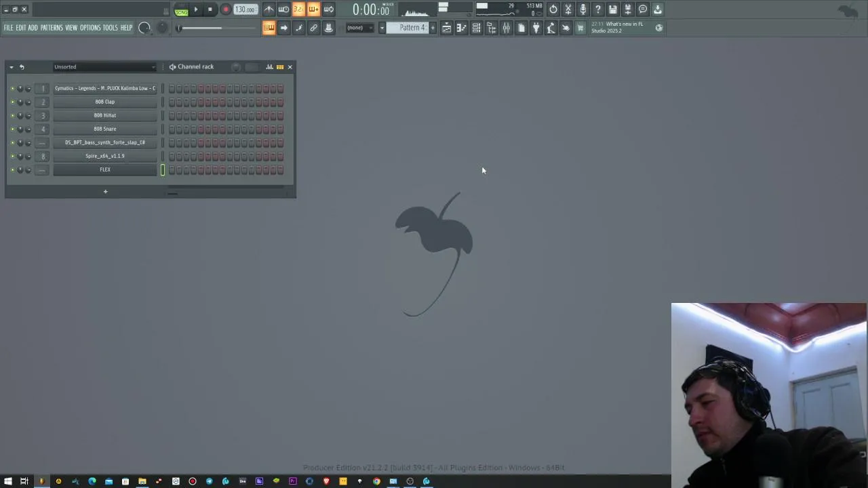This screenshot has height=488, width=868.
Task: Click the Channel rack undo arrow icon
Action: click(22, 66)
